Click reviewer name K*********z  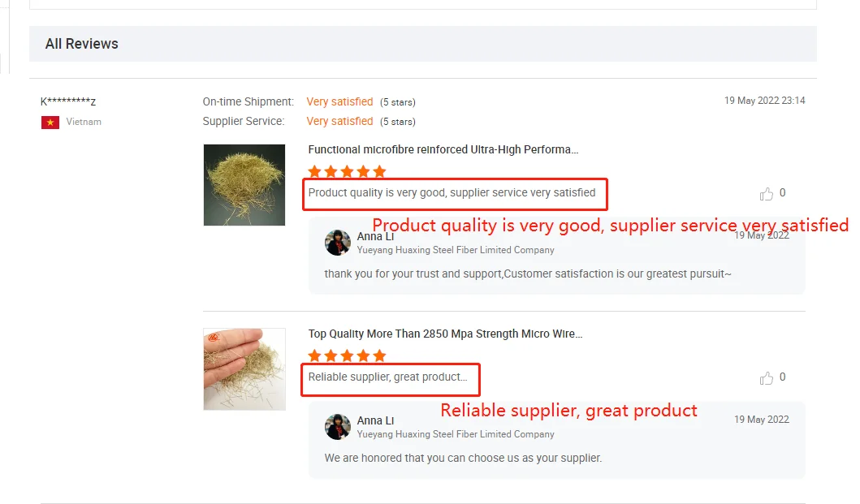(x=68, y=101)
